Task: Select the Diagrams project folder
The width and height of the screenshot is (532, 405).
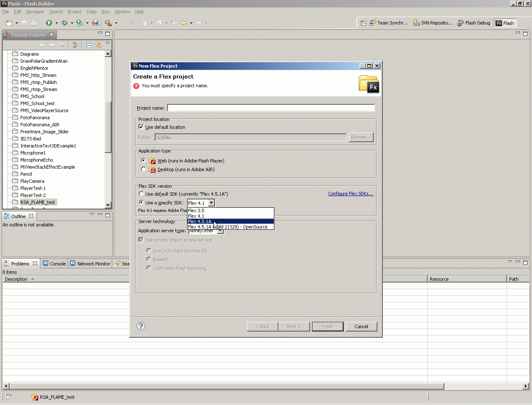Action: pyautogui.click(x=30, y=54)
